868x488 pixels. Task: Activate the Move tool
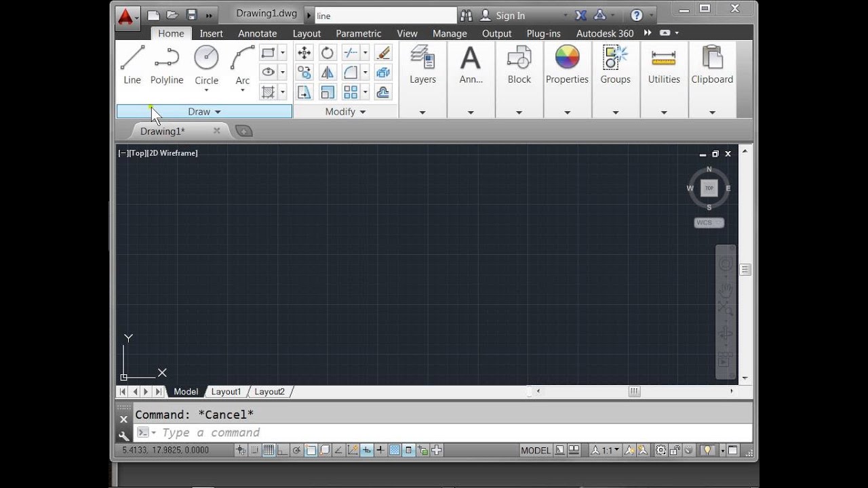pyautogui.click(x=304, y=53)
